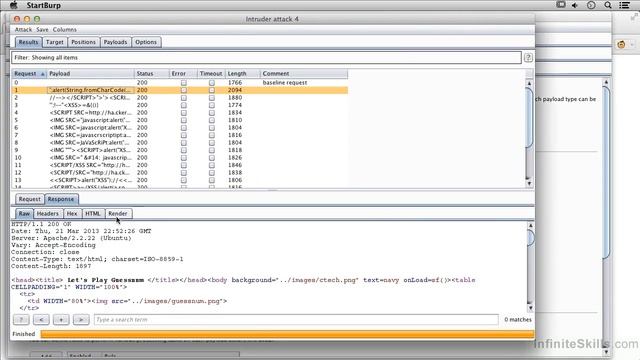This screenshot has height=360, width=640.
Task: Open the filter help question-mark icon
Action: 528,58
